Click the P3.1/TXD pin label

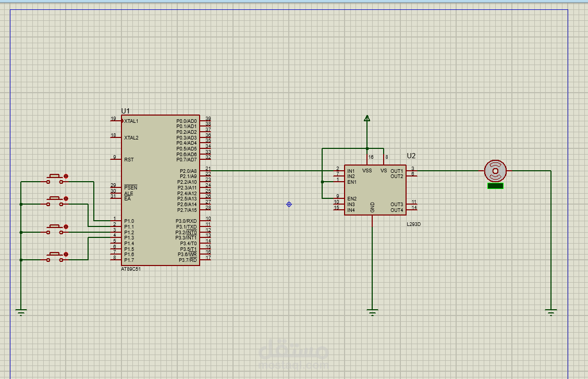[187, 227]
